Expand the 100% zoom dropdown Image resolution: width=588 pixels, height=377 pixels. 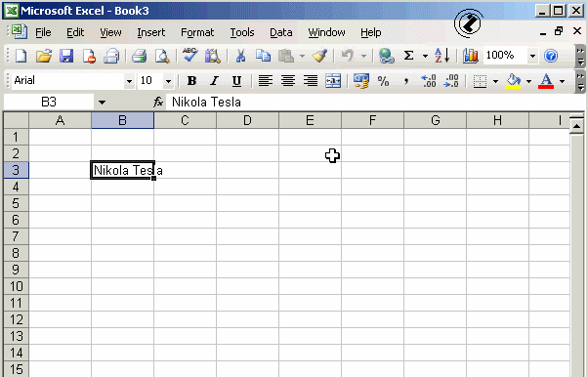click(x=532, y=57)
